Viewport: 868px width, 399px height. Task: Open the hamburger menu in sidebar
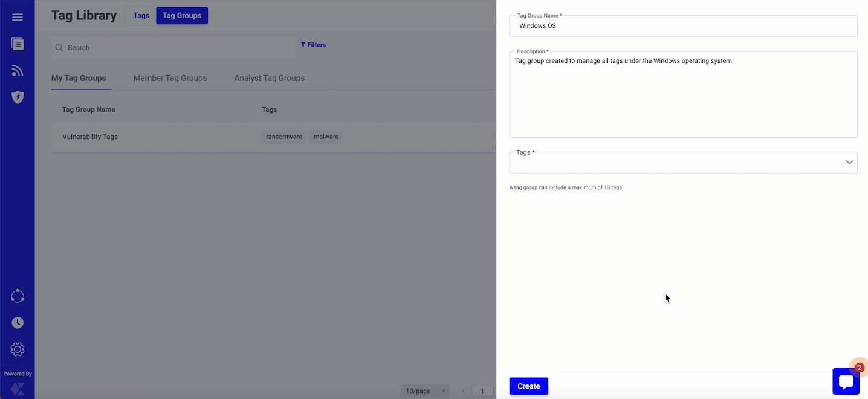[18, 17]
